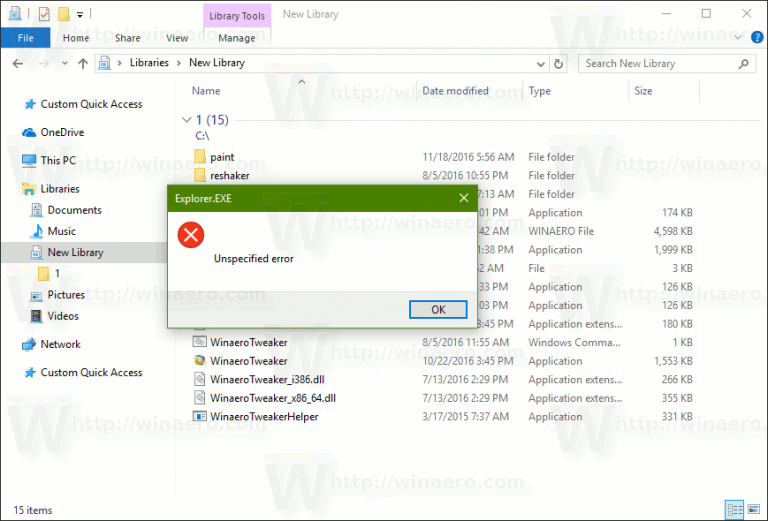The width and height of the screenshot is (768, 521).
Task: Click the WINAERO File type cell
Action: (x=561, y=231)
